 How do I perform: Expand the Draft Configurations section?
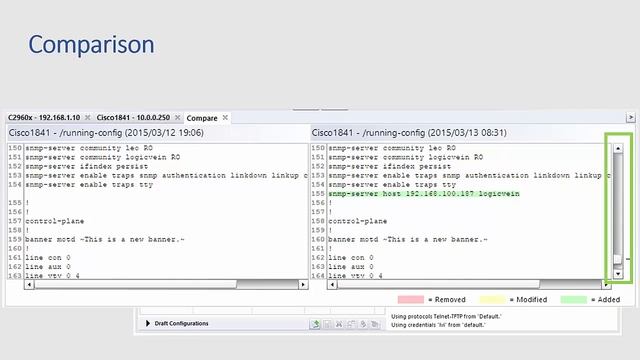coord(148,323)
